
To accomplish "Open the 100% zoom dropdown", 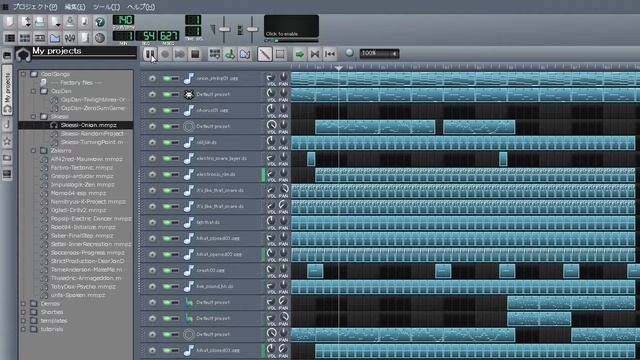I will coord(379,53).
